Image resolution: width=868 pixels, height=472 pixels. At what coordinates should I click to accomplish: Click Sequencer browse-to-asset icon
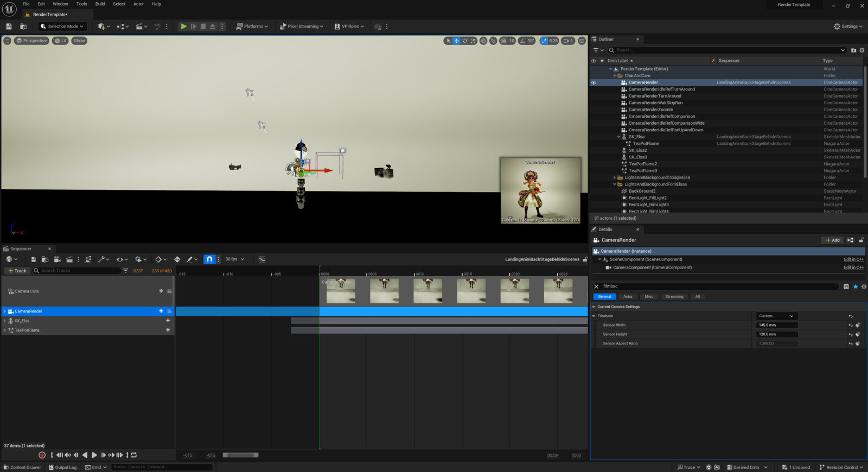(x=45, y=259)
